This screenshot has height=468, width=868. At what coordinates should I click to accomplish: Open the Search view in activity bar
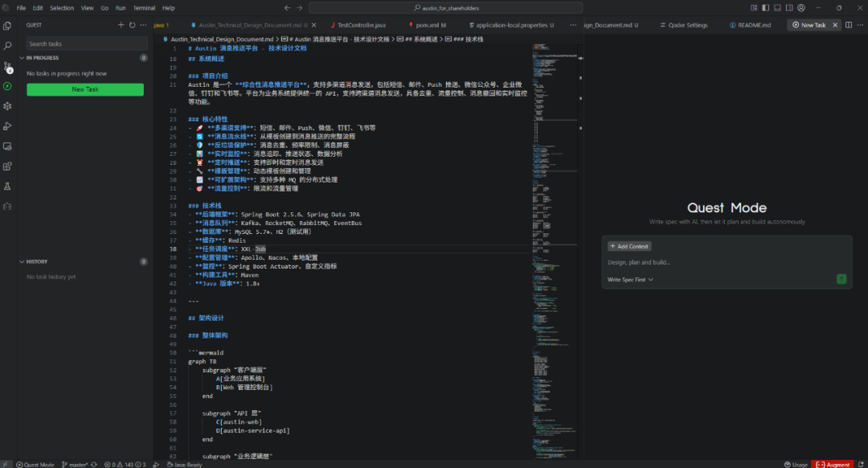point(7,46)
